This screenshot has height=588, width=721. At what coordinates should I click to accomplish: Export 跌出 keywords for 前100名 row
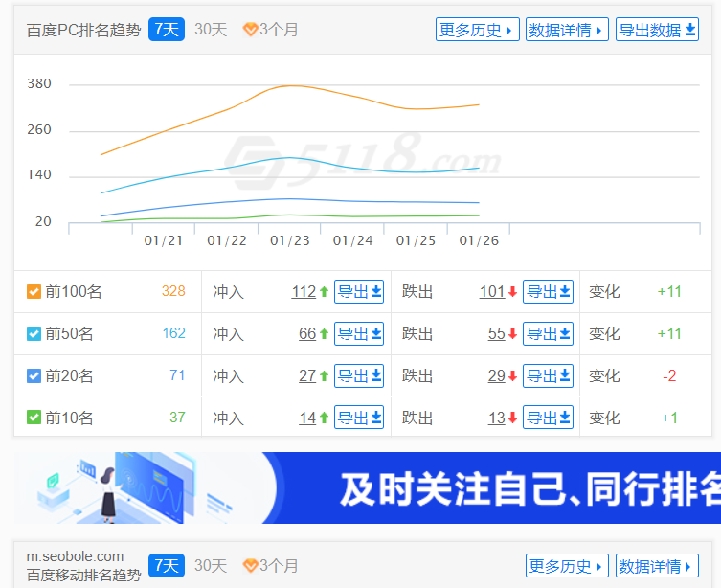pyautogui.click(x=548, y=291)
